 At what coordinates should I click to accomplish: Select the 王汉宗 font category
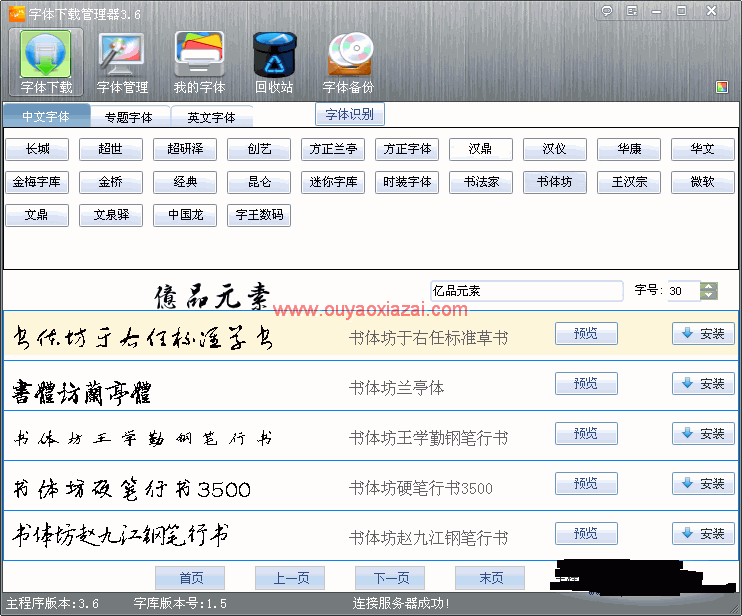[629, 182]
